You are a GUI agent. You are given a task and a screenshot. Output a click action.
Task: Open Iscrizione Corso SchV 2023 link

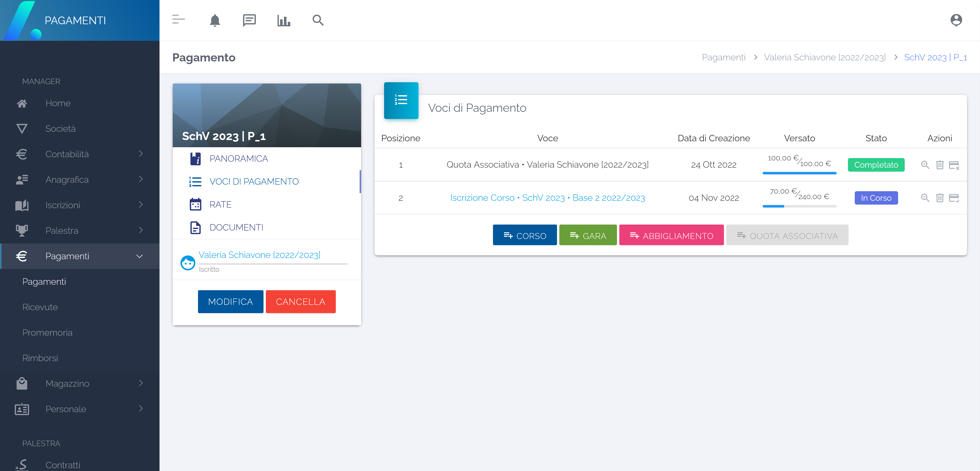click(x=547, y=198)
